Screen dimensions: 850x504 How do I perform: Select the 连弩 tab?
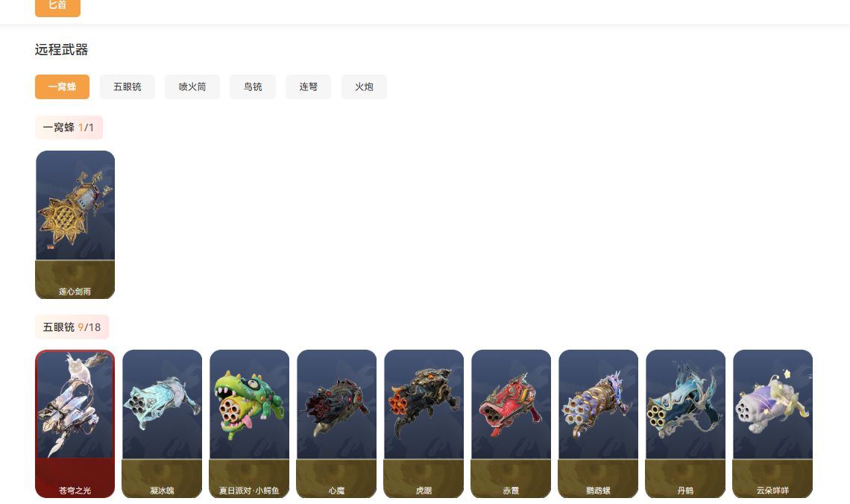click(x=309, y=86)
